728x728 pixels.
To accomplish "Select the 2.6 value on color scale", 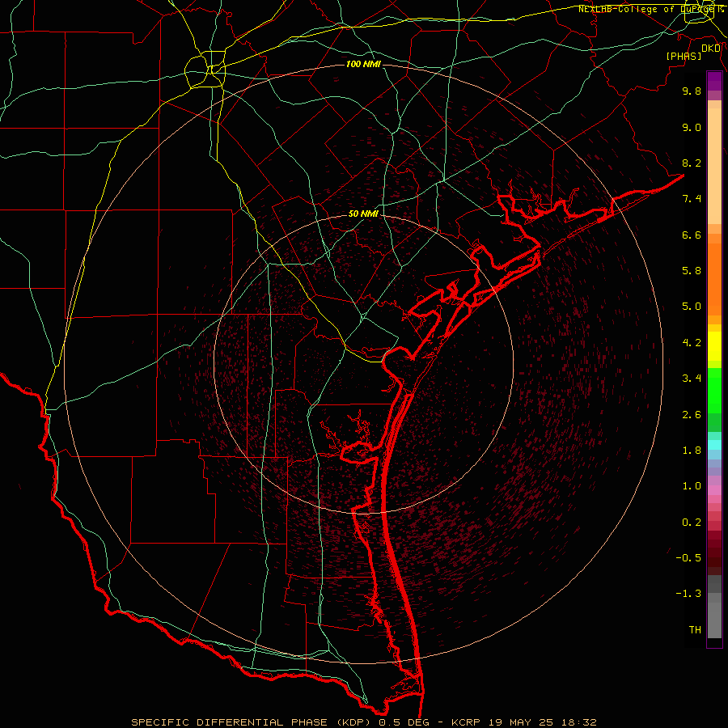I will pos(692,415).
